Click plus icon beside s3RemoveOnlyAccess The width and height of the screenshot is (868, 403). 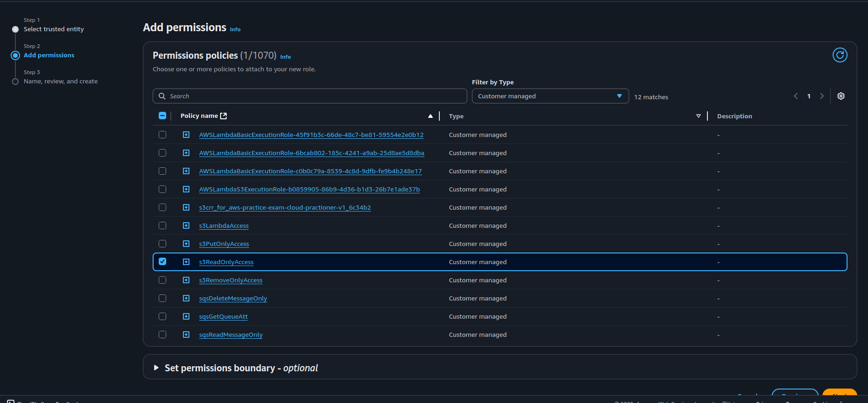(186, 280)
